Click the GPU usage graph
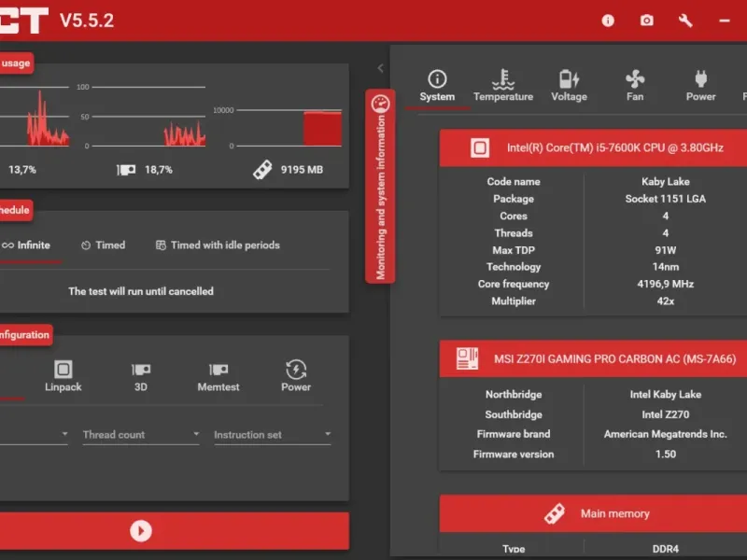747x560 pixels. point(148,116)
